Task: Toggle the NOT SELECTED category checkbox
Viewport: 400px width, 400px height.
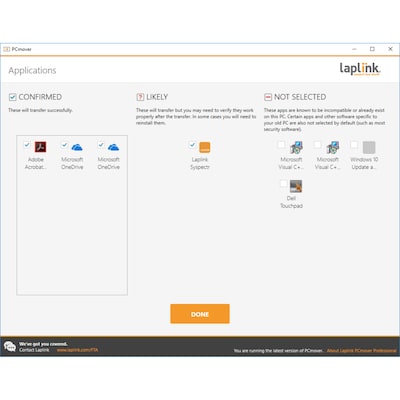Action: point(268,97)
